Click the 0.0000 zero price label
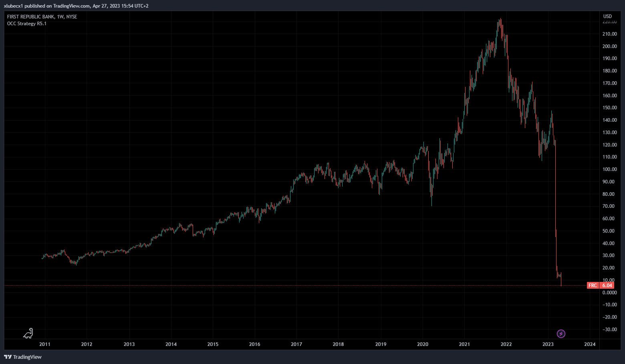 coord(609,293)
